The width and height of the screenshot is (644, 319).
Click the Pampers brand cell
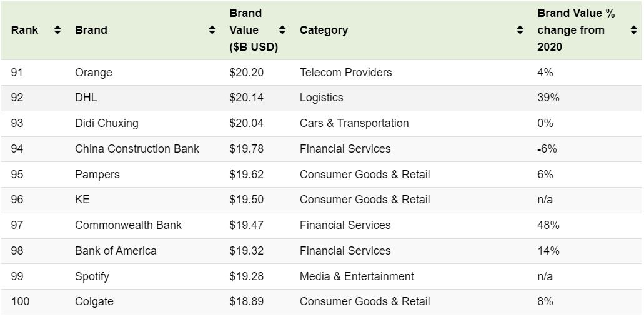(x=97, y=175)
